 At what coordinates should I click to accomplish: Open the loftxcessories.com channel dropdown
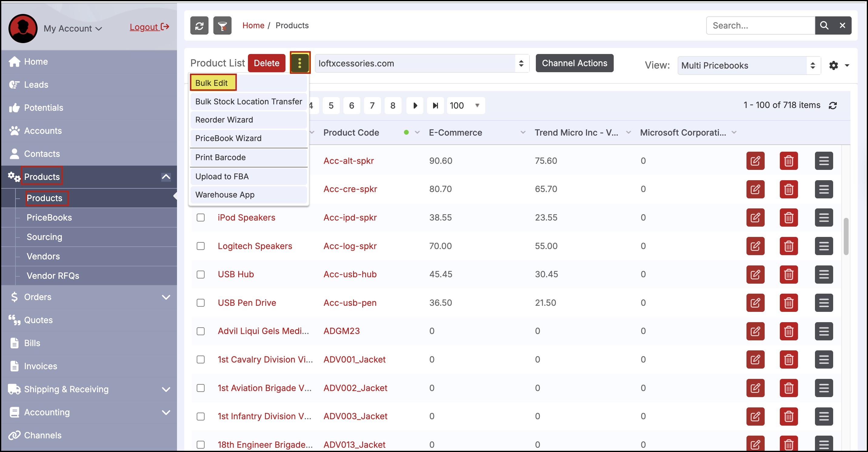[x=422, y=63]
